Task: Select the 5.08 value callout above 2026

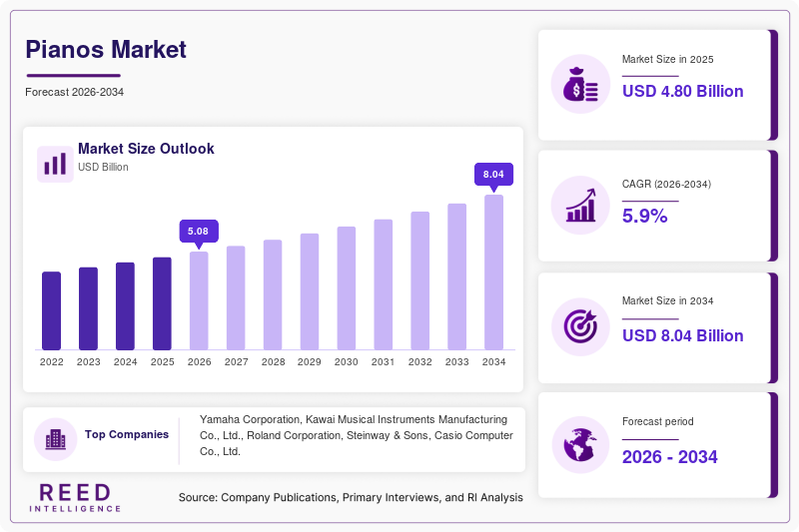Action: click(199, 234)
